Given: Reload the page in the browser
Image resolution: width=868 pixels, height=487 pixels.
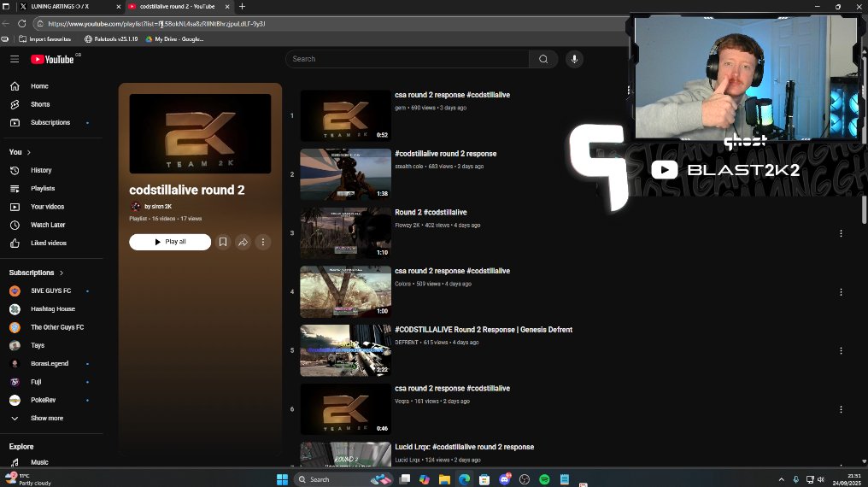Looking at the screenshot, I should coord(21,24).
